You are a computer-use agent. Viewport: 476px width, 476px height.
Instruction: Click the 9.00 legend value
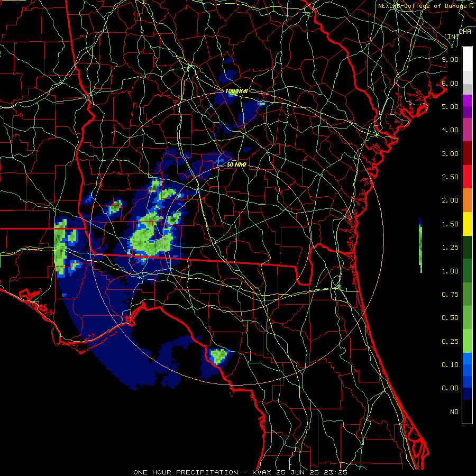(x=450, y=59)
